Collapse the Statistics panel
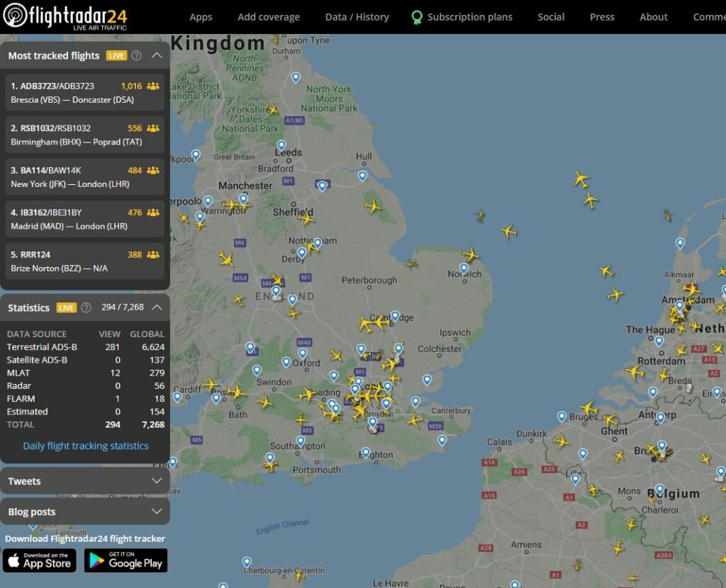 [x=157, y=307]
